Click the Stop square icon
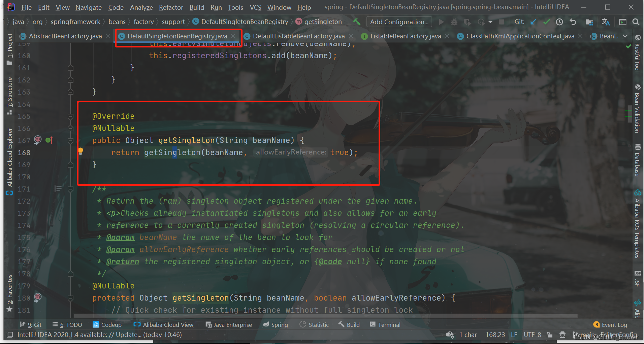Viewport: 644px width, 344px height. click(x=502, y=22)
